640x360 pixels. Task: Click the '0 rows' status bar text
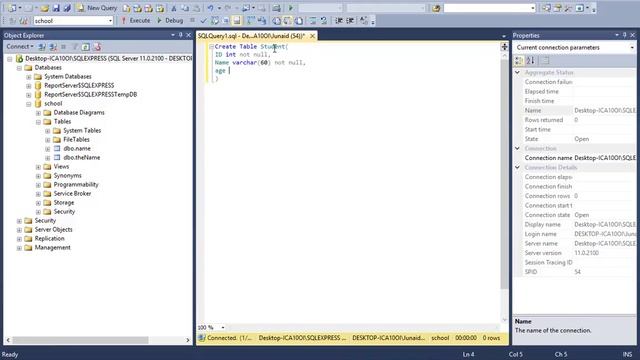491,338
